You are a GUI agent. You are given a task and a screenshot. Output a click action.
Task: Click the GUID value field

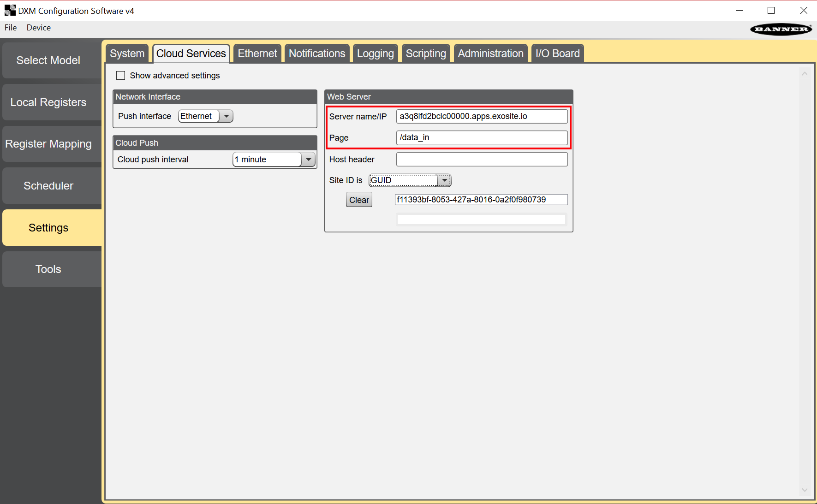[x=481, y=200]
